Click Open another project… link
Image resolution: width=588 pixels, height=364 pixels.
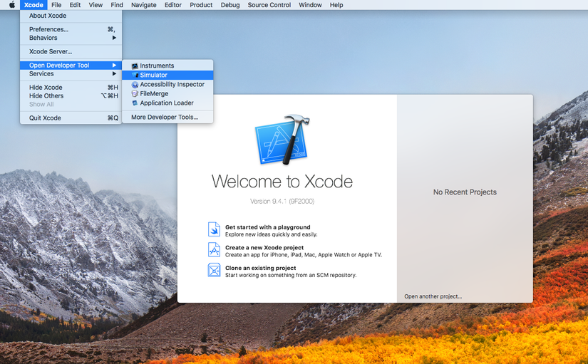coord(433,296)
